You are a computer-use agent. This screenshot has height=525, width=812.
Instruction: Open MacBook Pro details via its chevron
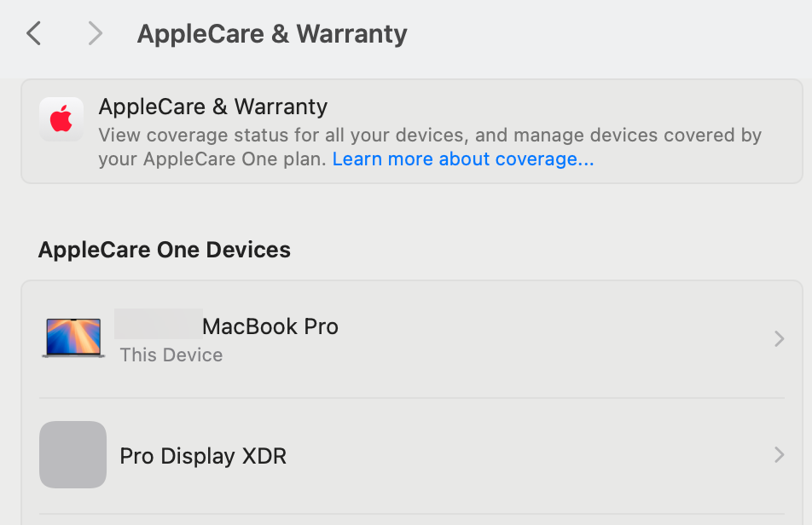pos(778,339)
